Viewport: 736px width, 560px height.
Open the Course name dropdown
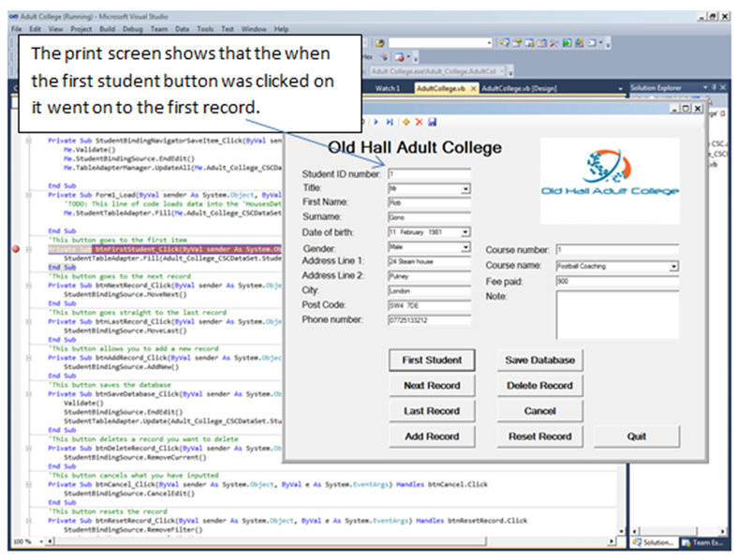point(673,266)
